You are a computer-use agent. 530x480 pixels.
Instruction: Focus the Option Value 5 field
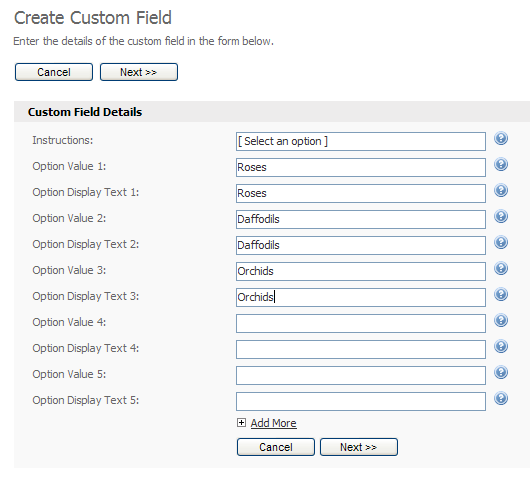pos(361,376)
